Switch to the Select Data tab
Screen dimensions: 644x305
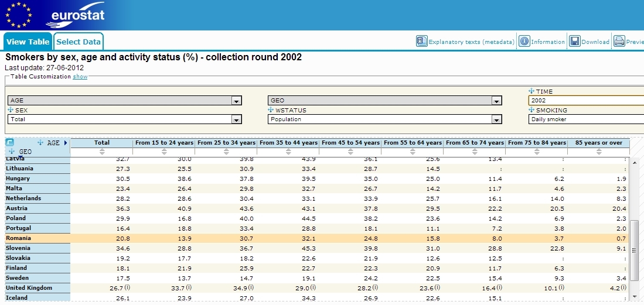coord(79,42)
